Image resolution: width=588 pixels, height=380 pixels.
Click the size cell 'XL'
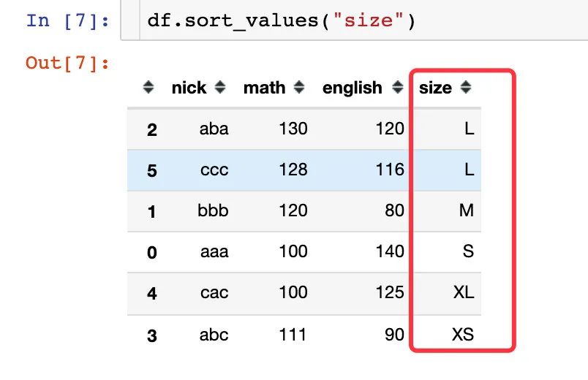(464, 292)
